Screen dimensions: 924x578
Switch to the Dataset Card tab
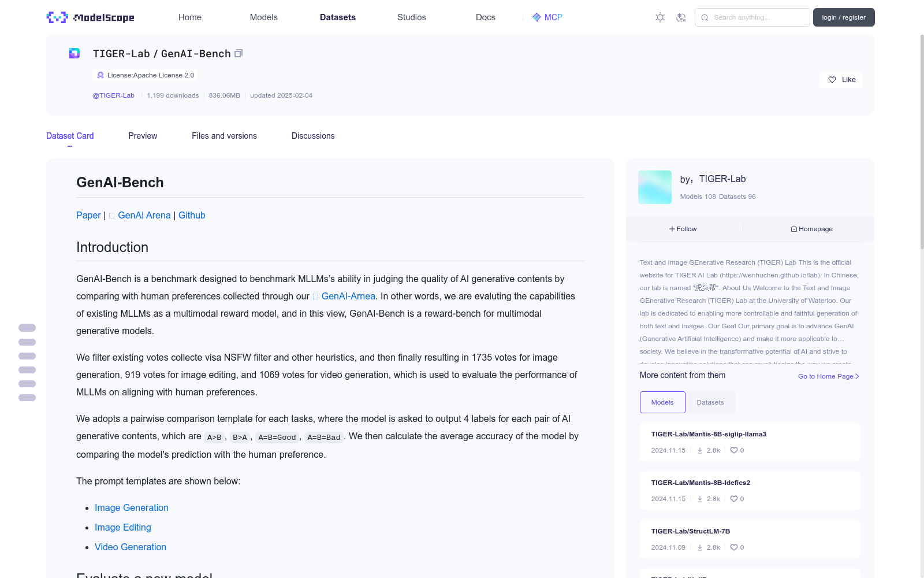pos(70,136)
